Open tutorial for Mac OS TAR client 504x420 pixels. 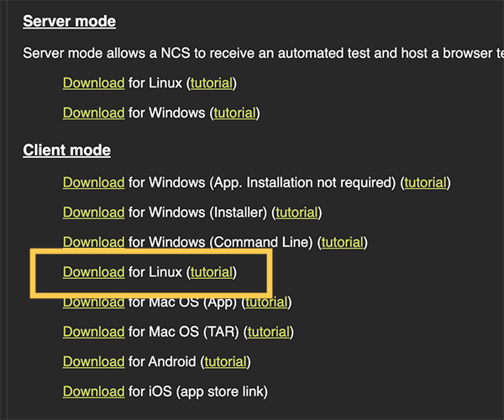(x=269, y=332)
